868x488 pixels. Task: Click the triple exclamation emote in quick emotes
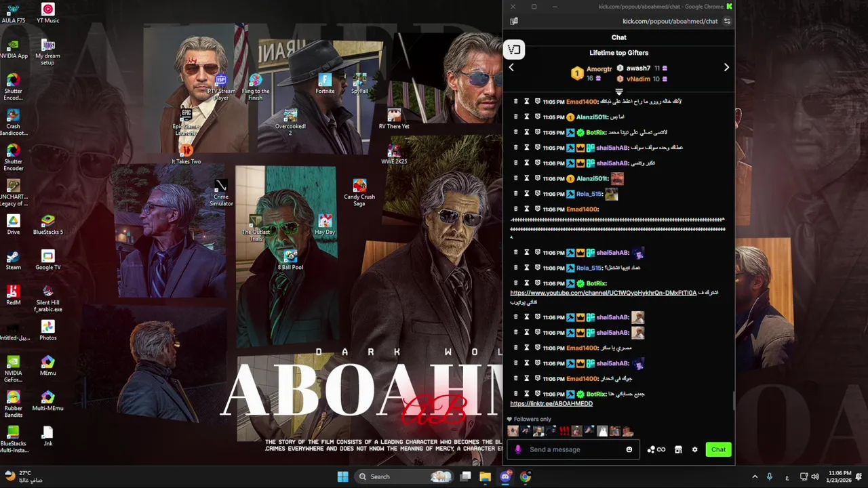(x=564, y=431)
